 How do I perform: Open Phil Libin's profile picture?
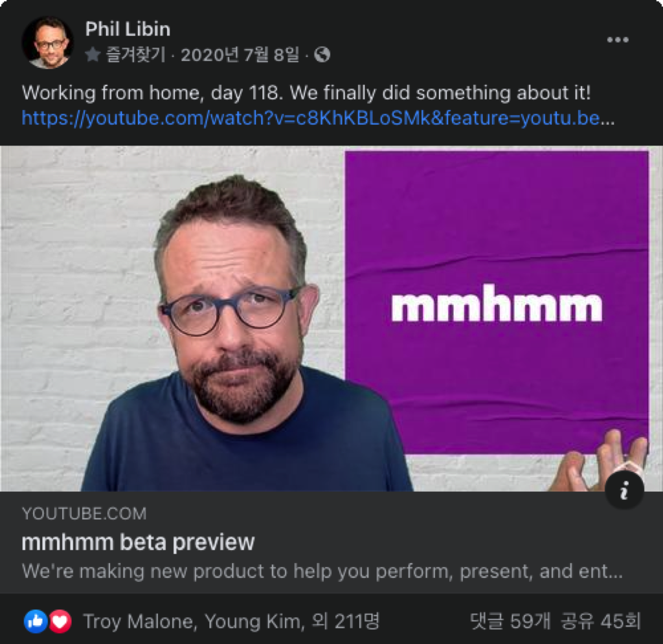point(48,43)
